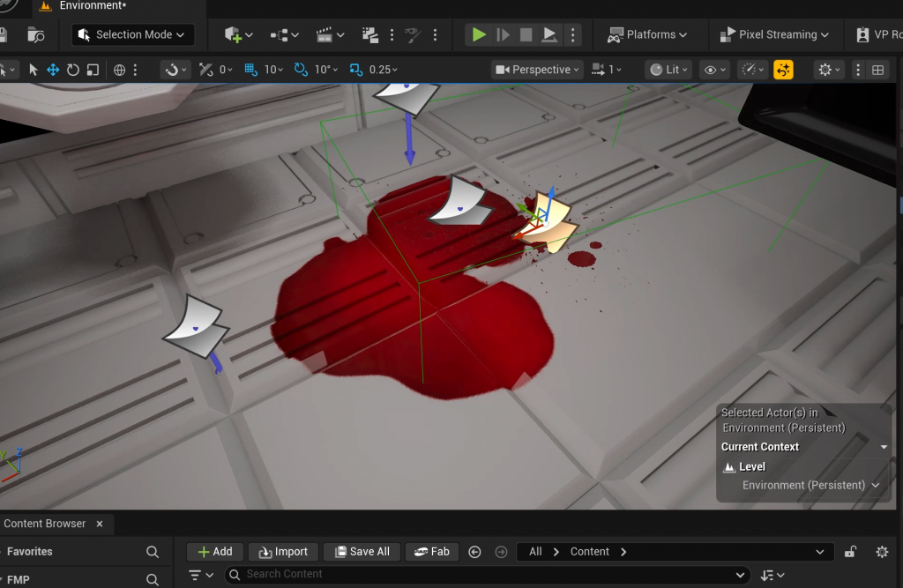Select the translate (move) gizmo tool
The image size is (903, 588).
tap(53, 70)
